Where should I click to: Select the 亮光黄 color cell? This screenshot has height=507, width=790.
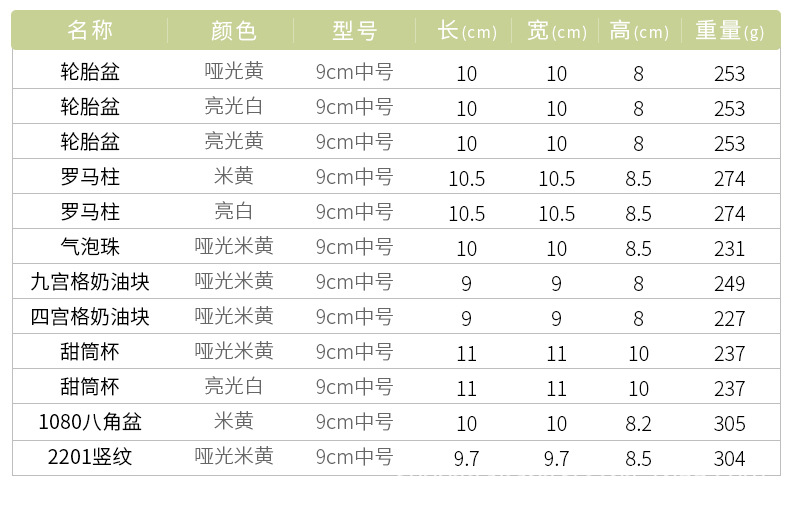point(234,142)
